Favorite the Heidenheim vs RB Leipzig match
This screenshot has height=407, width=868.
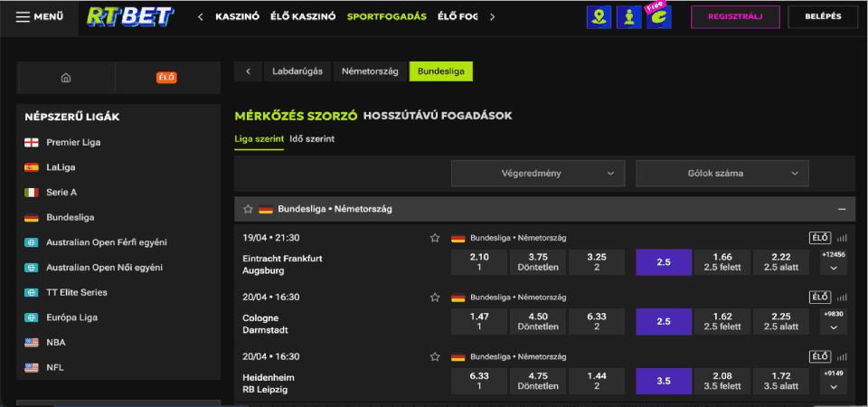point(435,356)
